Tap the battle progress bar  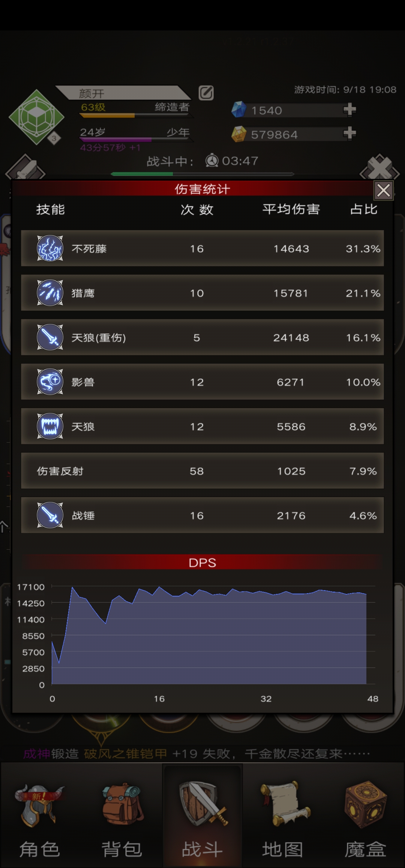tap(202, 174)
